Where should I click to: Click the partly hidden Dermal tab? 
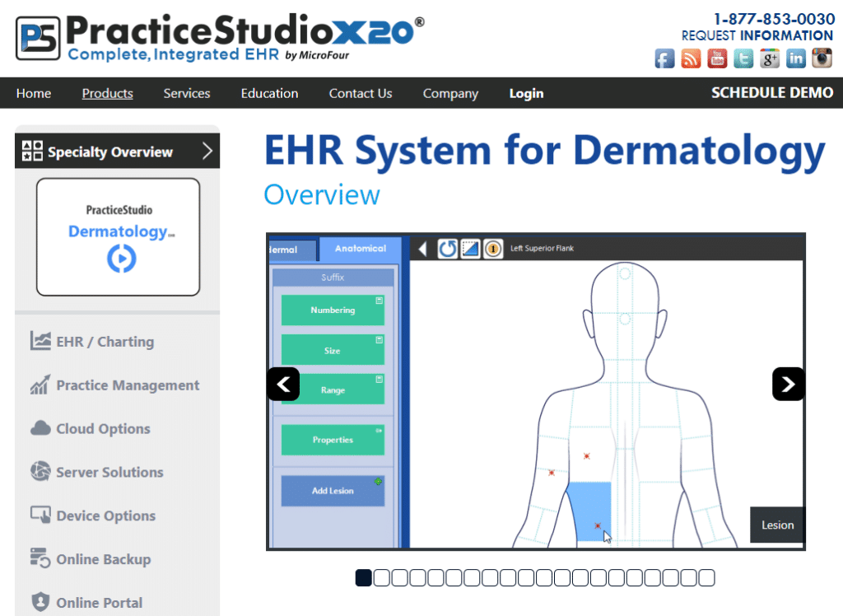(x=292, y=250)
